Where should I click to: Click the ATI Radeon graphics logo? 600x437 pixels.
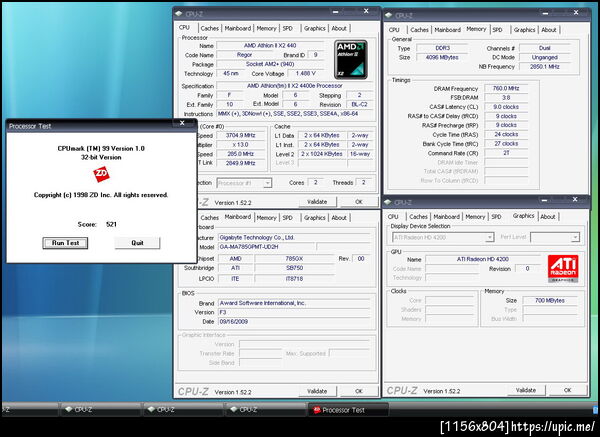[x=563, y=268]
